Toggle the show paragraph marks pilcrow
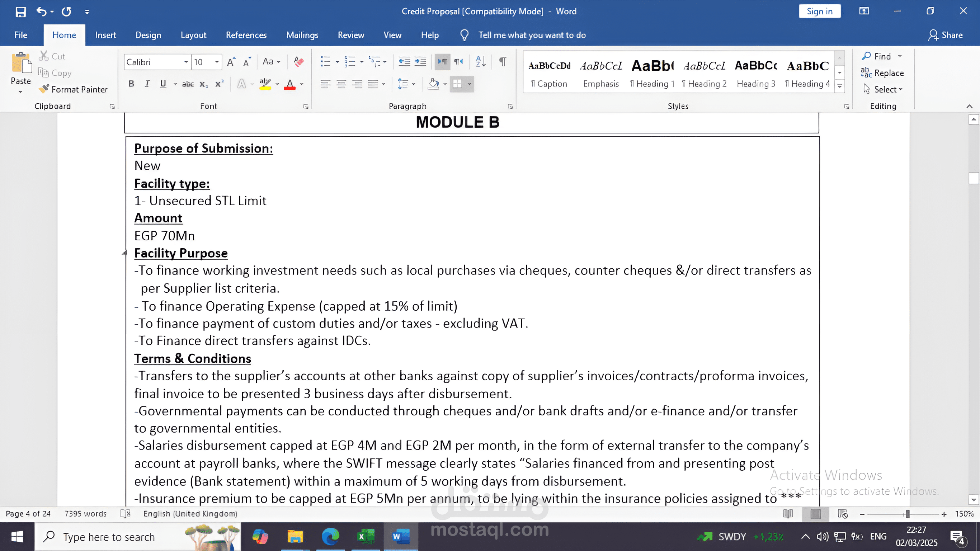Screen dimensions: 980x551 coord(503,62)
